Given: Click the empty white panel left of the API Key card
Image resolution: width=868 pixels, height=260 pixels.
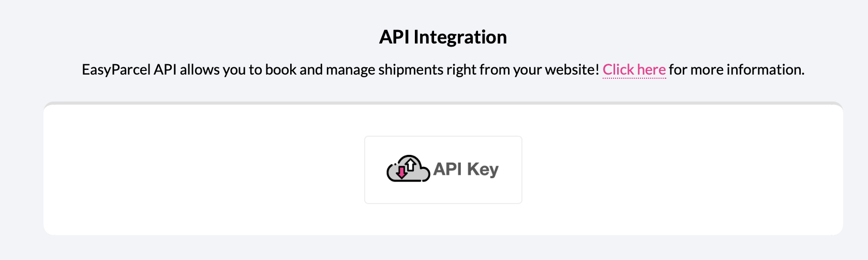Looking at the screenshot, I should click(204, 170).
